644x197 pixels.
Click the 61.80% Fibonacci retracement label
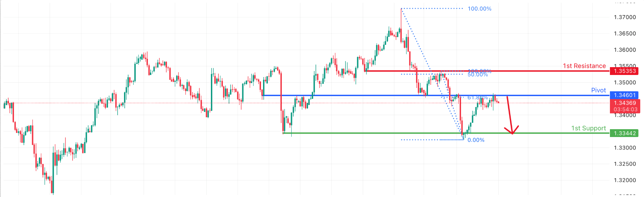click(477, 98)
